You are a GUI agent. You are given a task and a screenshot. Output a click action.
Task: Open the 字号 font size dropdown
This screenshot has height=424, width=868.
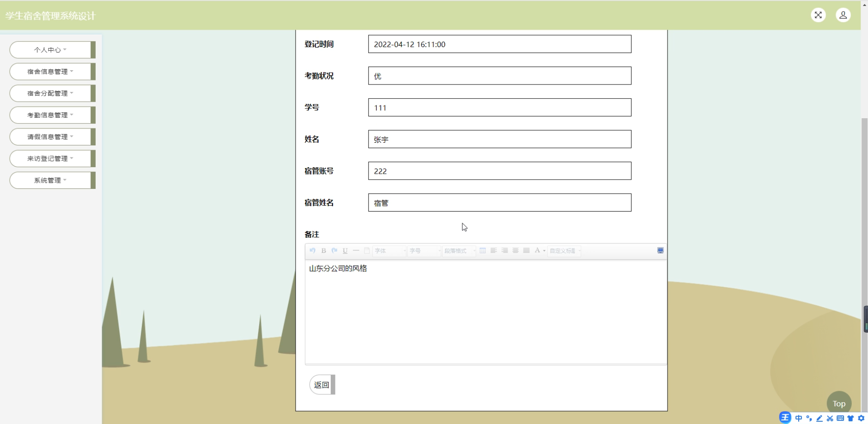(x=425, y=251)
